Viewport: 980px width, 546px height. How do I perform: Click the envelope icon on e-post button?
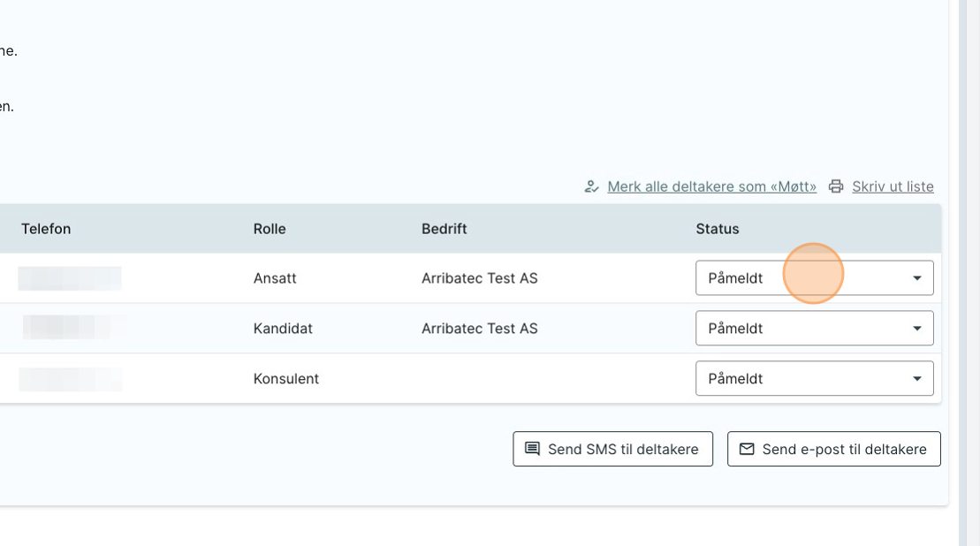[x=747, y=449]
